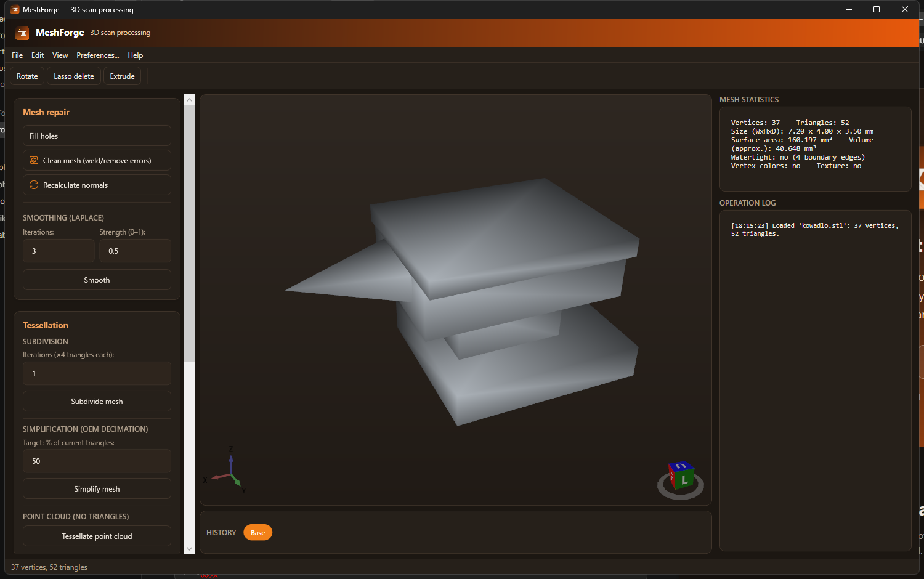The image size is (924, 579).
Task: Click the left panel scrollbar up arrow
Action: click(x=189, y=100)
